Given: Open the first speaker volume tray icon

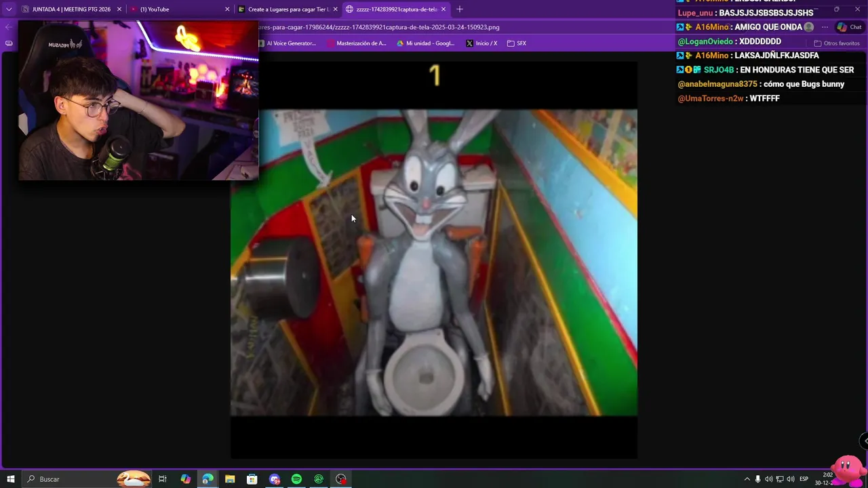Looking at the screenshot, I should pos(769,479).
